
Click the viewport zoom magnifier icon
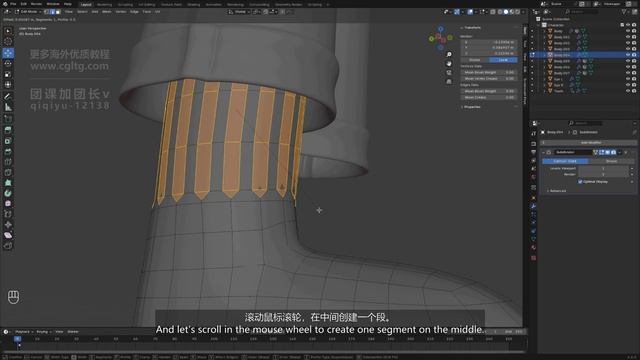point(449,55)
